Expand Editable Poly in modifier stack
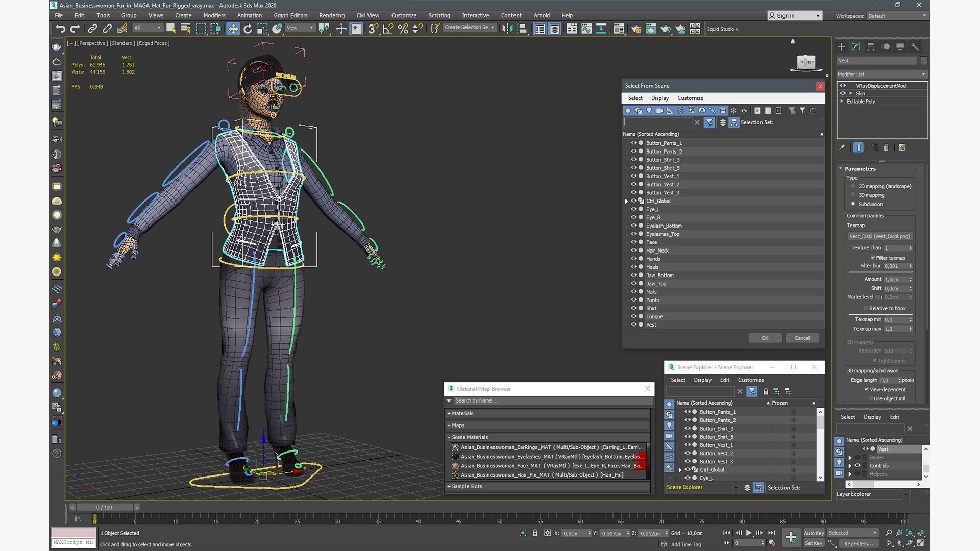The image size is (980, 551). tap(842, 101)
